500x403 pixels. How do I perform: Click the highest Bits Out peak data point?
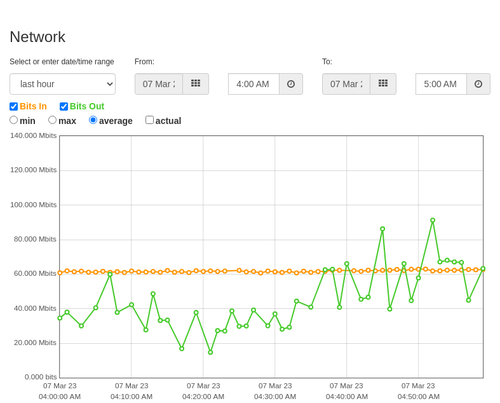433,220
